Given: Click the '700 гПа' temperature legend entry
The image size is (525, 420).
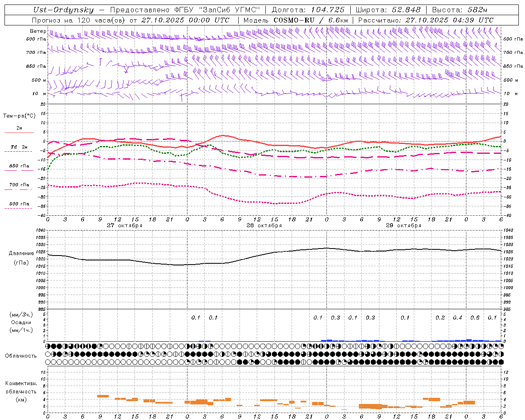Looking at the screenshot, I should (19, 185).
